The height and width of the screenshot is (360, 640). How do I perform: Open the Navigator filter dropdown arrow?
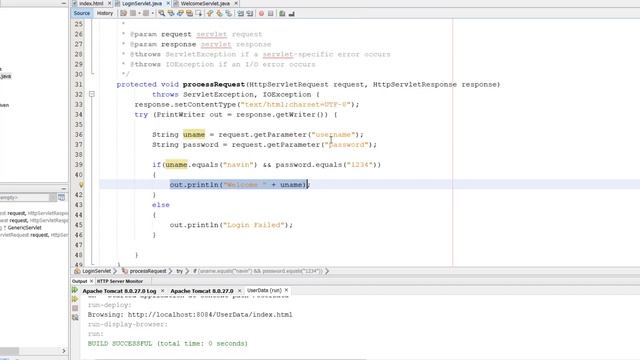pyautogui.click(x=53, y=198)
